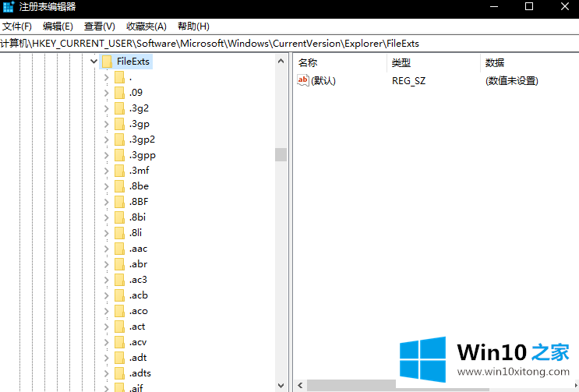Click the folder icon of .3g2
Image resolution: width=579 pixels, height=392 pixels.
click(119, 108)
